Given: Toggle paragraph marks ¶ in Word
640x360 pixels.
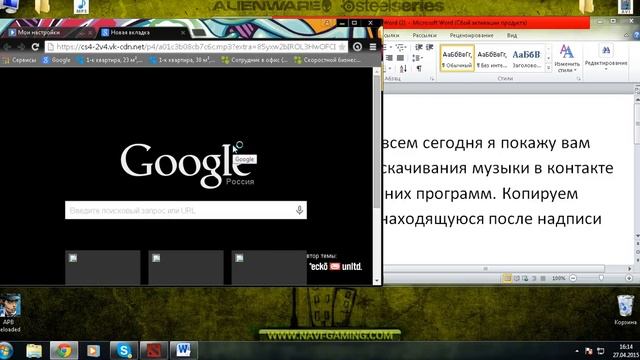Looking at the screenshot, I should pyautogui.click(x=419, y=69).
